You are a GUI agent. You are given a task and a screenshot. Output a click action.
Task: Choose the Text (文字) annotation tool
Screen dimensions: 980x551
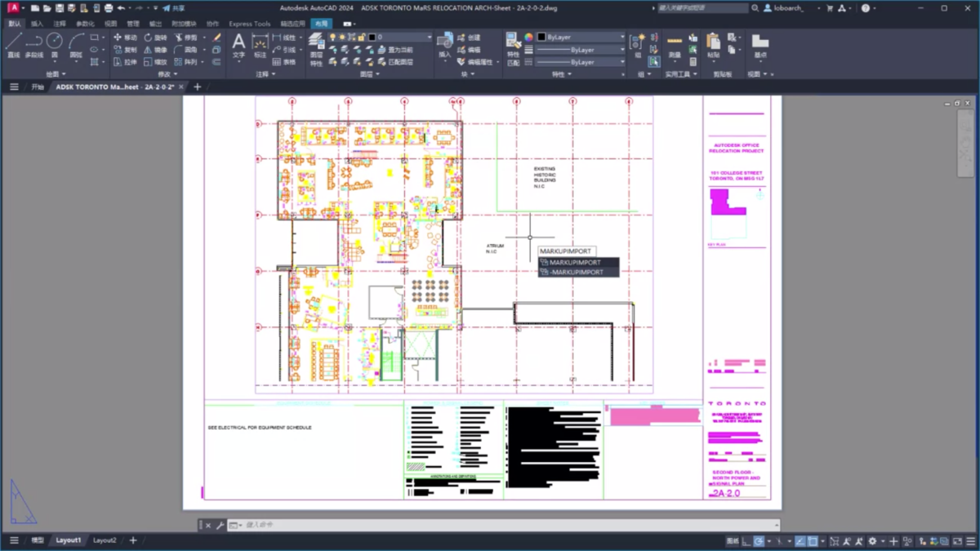pyautogui.click(x=238, y=46)
